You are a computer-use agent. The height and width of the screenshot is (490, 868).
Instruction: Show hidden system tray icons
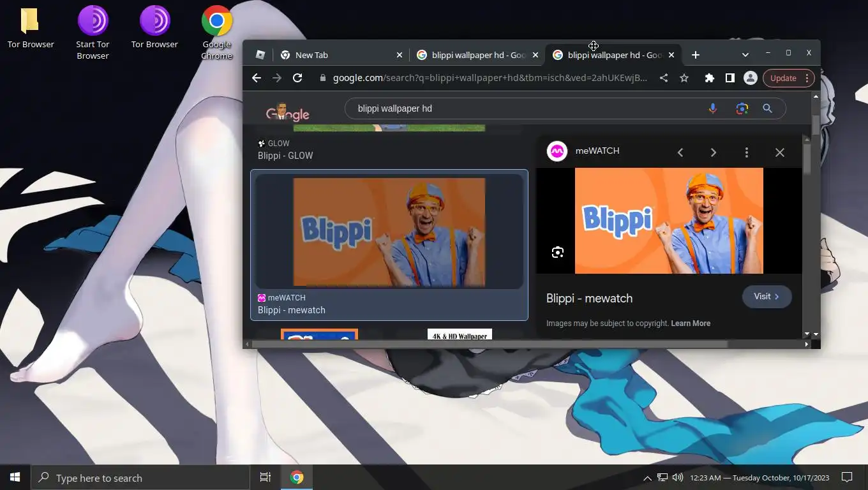[647, 477]
